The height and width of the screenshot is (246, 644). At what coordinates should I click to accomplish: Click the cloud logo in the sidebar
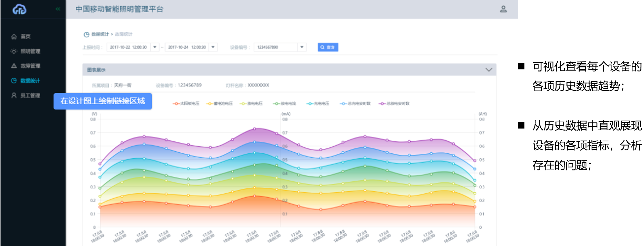click(19, 9)
